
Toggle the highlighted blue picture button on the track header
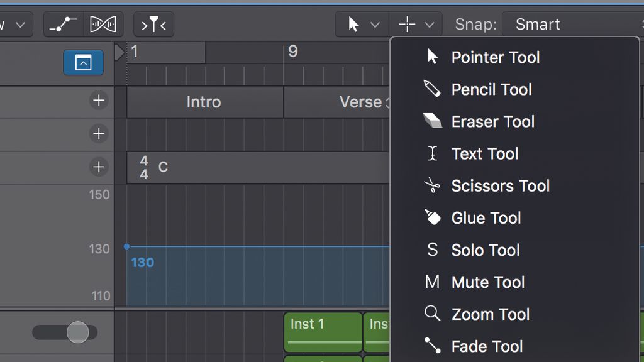[x=83, y=63]
